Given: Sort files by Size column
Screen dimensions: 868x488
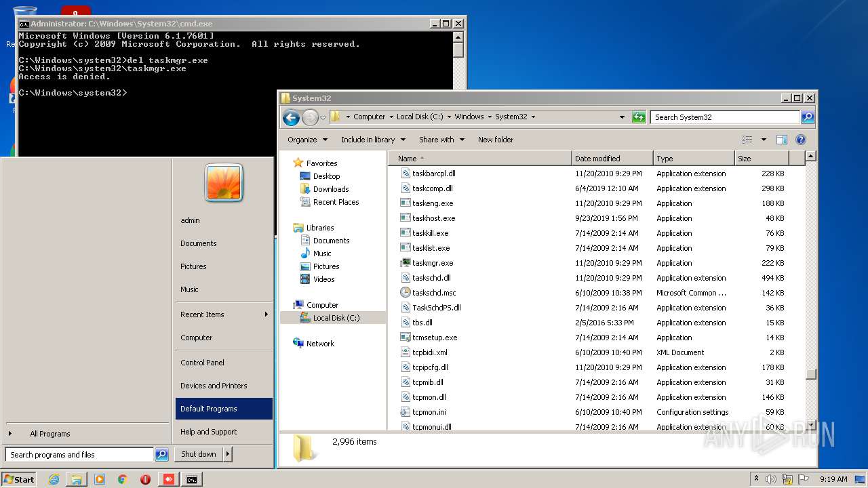Looking at the screenshot, I should click(762, 159).
